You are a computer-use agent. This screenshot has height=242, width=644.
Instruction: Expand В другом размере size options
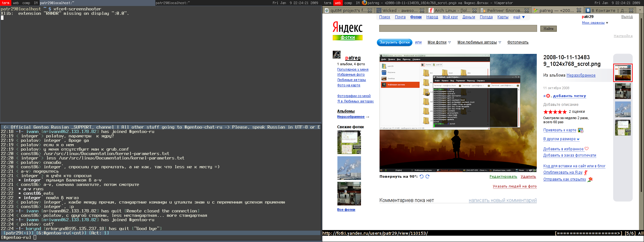[561, 139]
